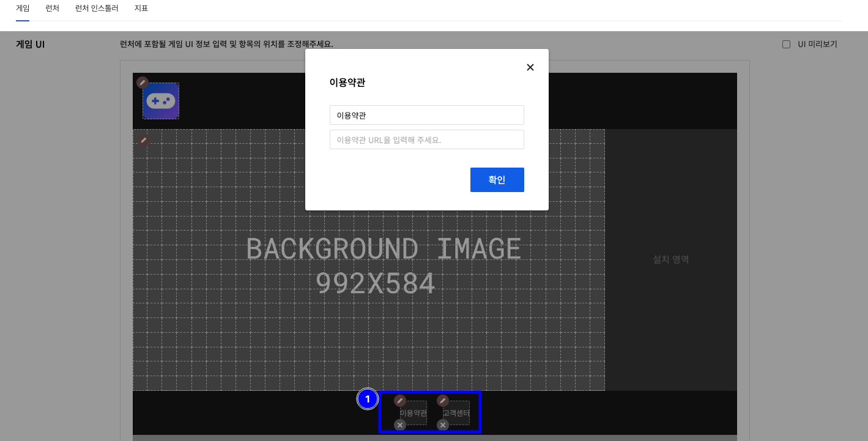Click the 설치 영역 install area panel
868x441 pixels.
pos(670,259)
